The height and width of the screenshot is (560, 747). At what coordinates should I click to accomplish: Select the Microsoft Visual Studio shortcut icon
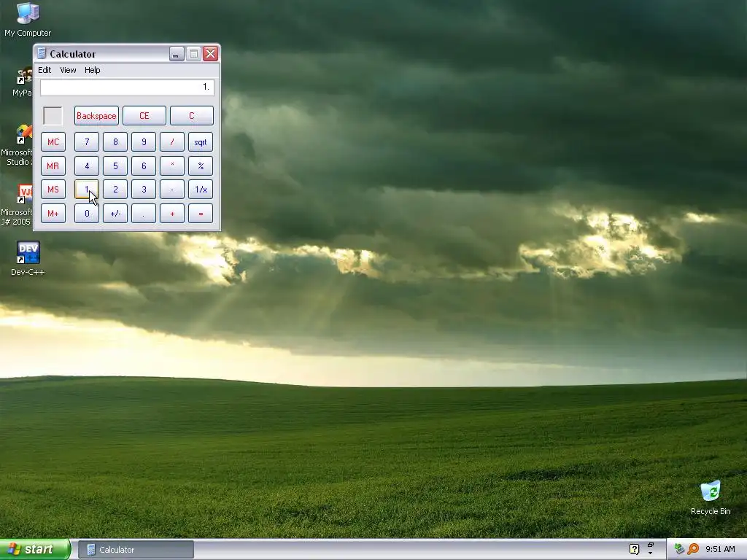(23, 134)
